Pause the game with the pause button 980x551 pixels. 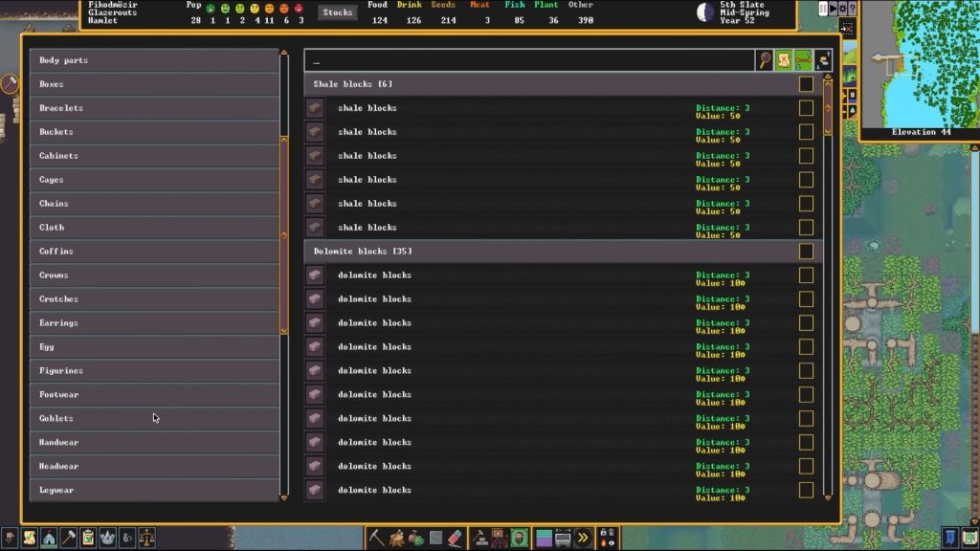(823, 9)
